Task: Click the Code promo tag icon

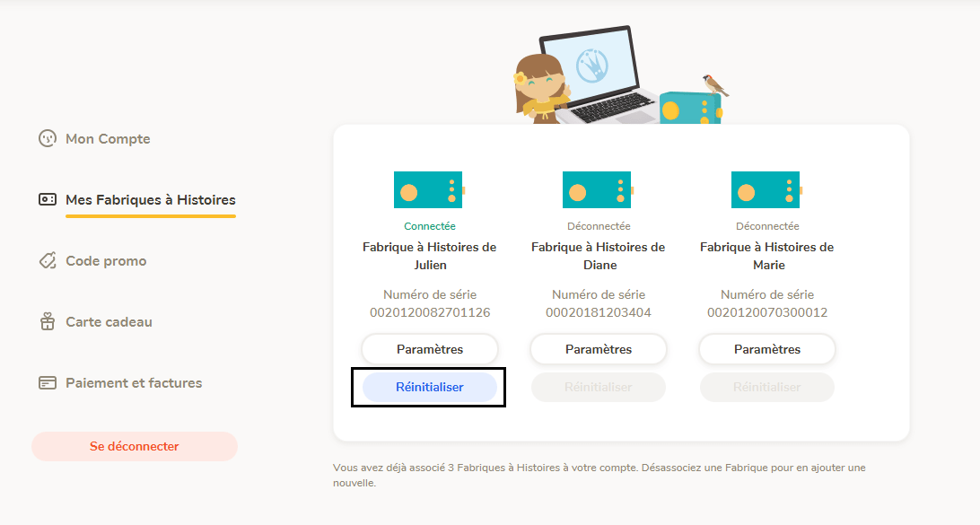Action: [x=48, y=260]
